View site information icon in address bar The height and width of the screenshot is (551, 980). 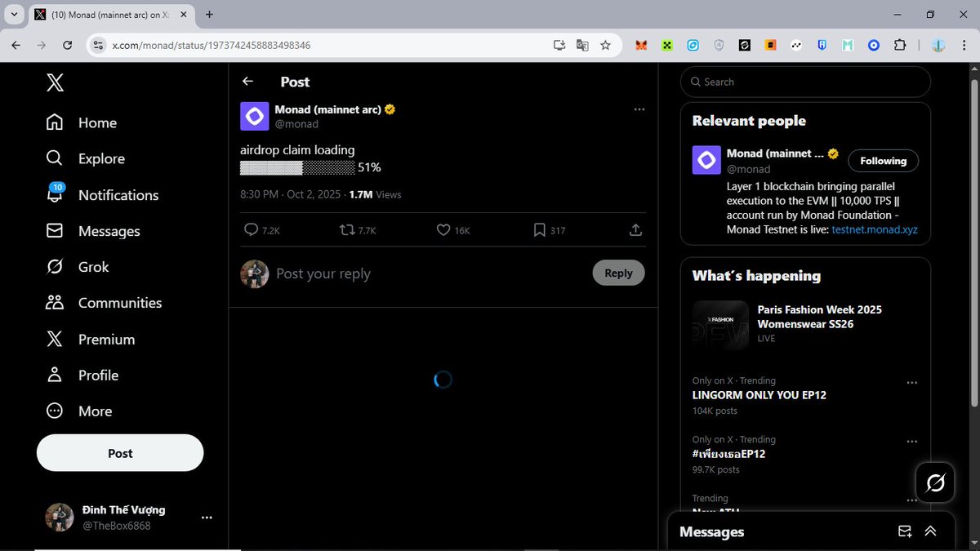pos(98,45)
